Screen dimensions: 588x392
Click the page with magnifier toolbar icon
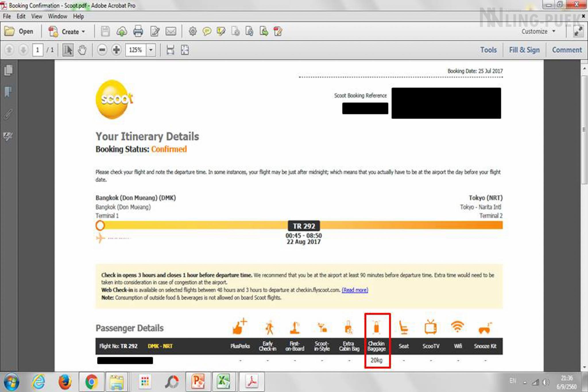point(249,31)
